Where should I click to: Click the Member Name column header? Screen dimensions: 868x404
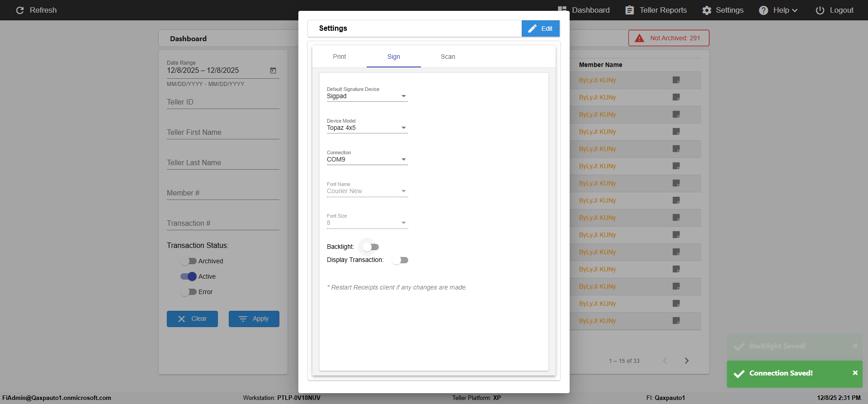600,65
